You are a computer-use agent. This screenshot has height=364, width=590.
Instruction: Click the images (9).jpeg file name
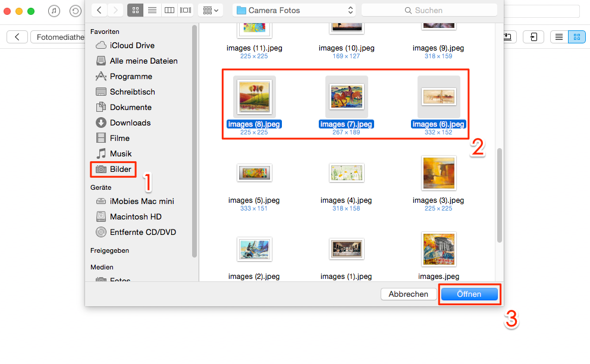pyautogui.click(x=438, y=48)
